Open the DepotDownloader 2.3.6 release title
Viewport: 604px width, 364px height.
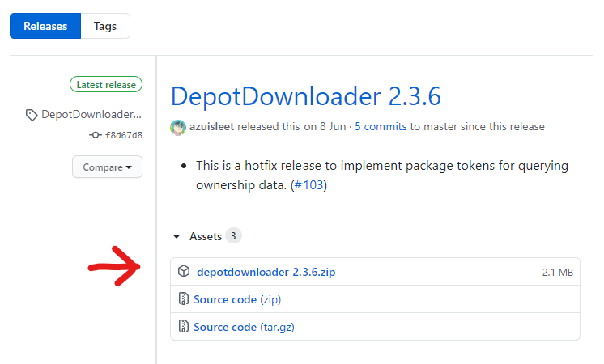coord(305,96)
